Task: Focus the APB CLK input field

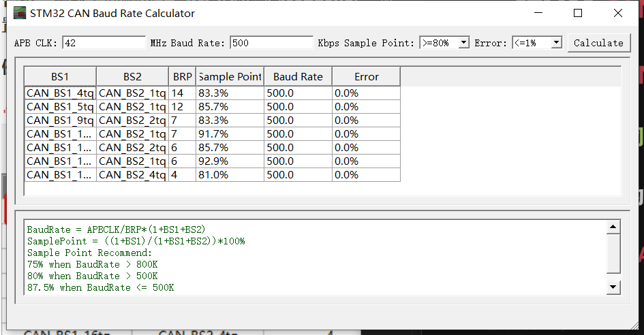Action: [x=104, y=43]
